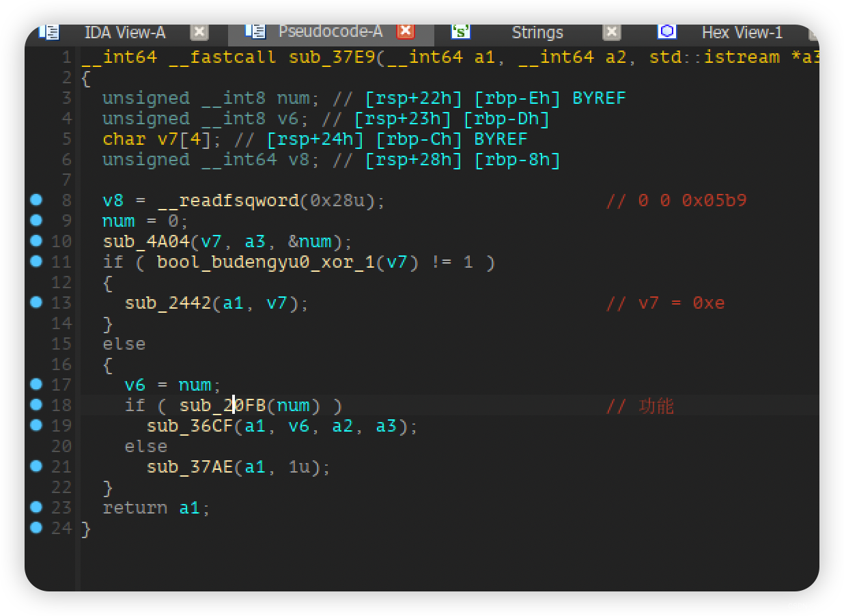
Task: Click 'return a1;' on line 23
Action: [157, 507]
